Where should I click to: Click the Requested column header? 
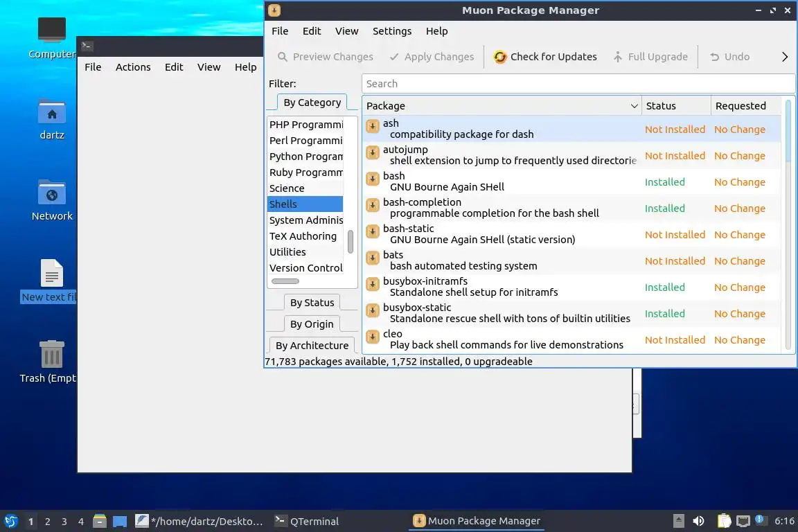745,106
